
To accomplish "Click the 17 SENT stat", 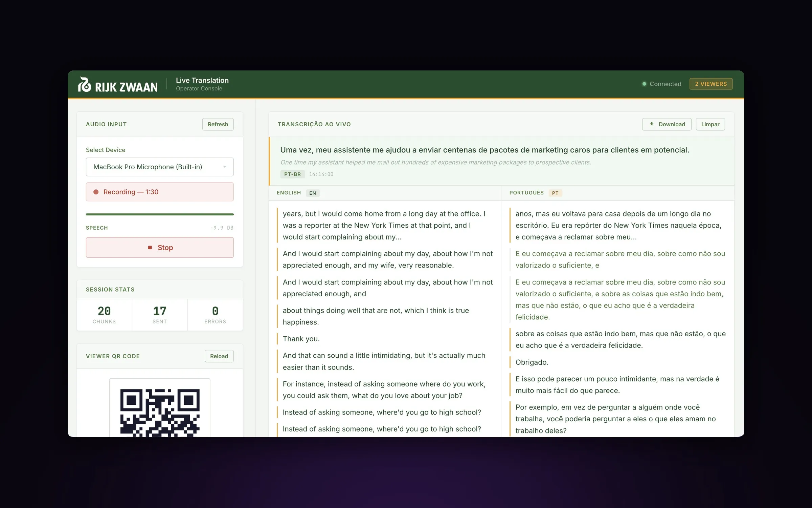I will point(160,315).
